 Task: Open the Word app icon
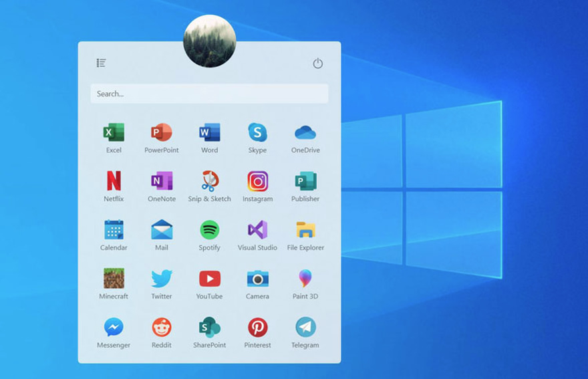coord(210,133)
